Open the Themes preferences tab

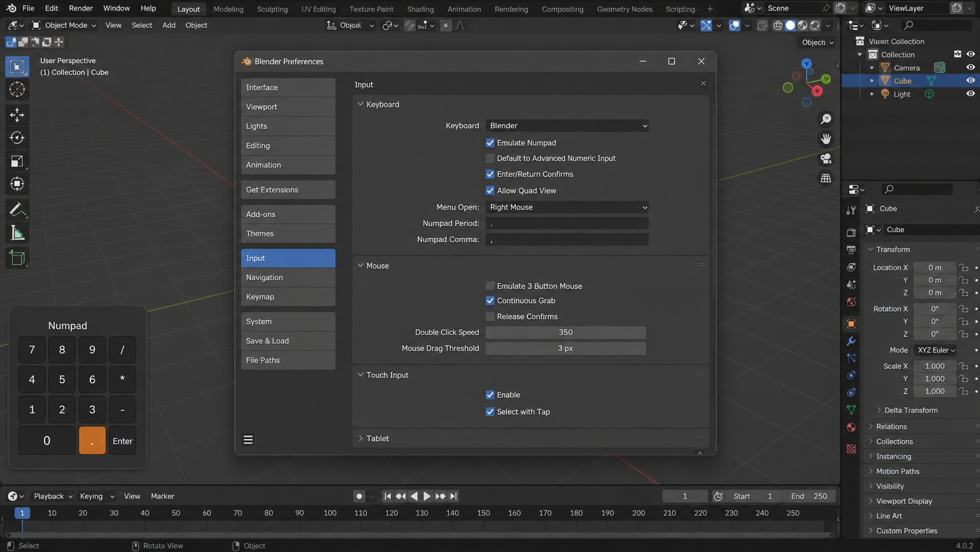[288, 233]
